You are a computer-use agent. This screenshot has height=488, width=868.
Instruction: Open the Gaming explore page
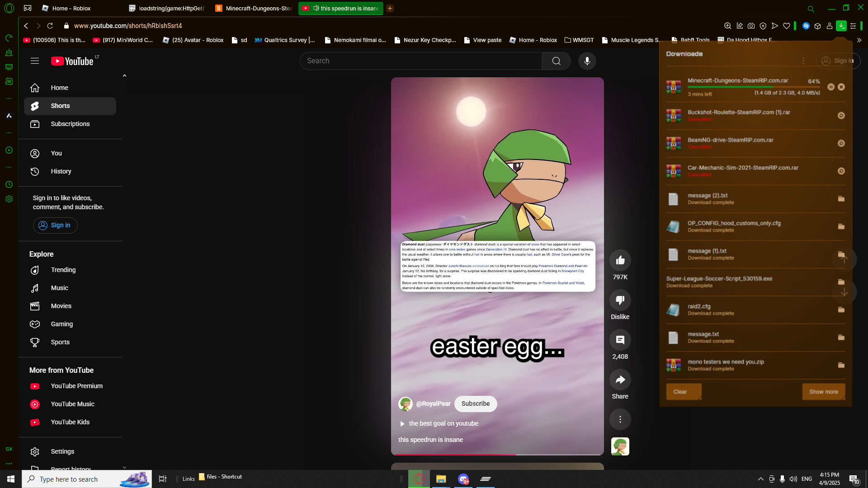(x=70, y=324)
